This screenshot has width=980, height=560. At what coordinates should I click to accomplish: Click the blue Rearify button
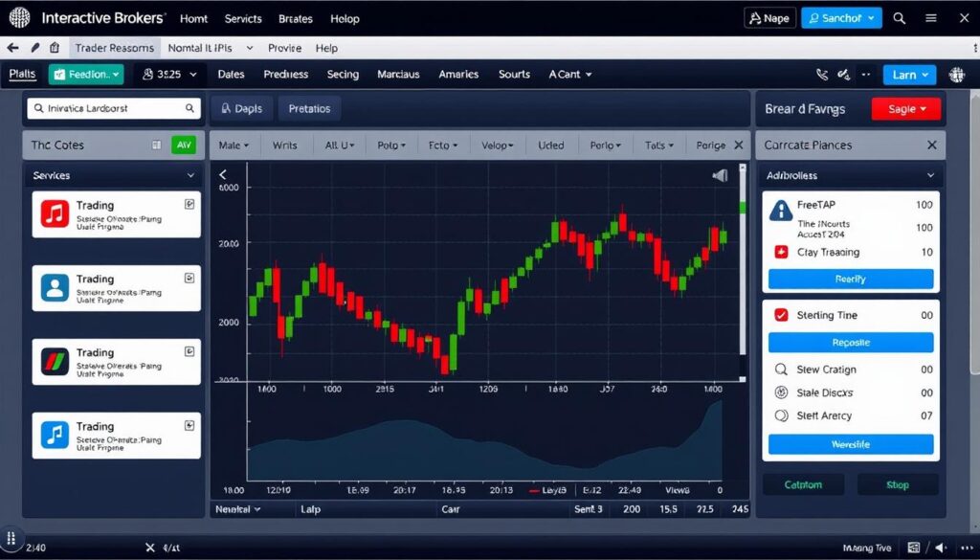(851, 279)
